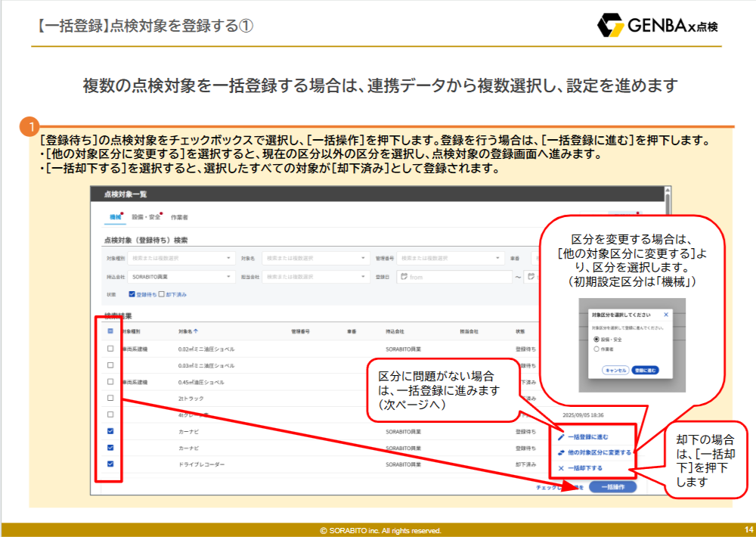Toggle the 登録待ち status checkbox
The width and height of the screenshot is (756, 537).
click(132, 293)
